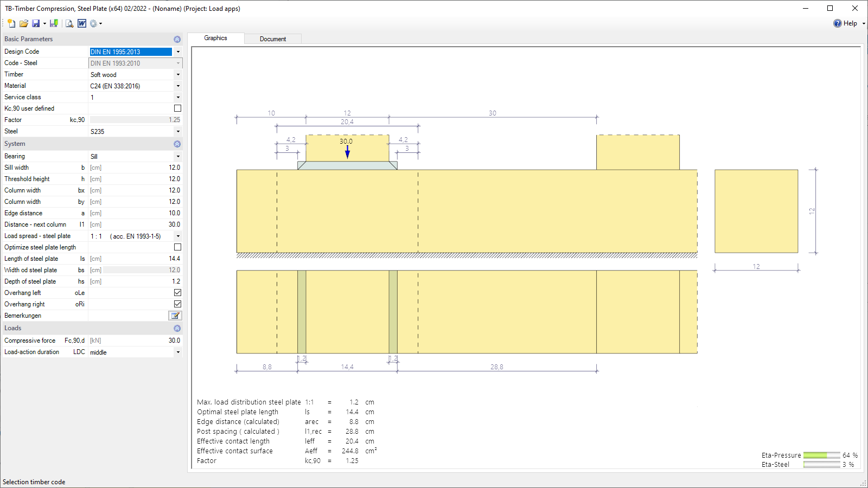Open the Design Code dropdown
The image size is (868, 488).
click(x=178, y=52)
